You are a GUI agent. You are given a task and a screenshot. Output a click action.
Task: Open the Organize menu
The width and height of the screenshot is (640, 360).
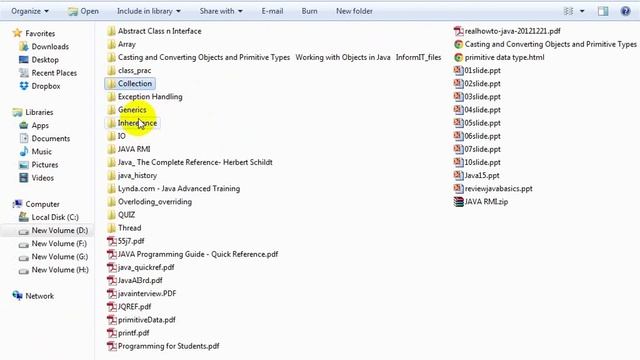[x=30, y=11]
